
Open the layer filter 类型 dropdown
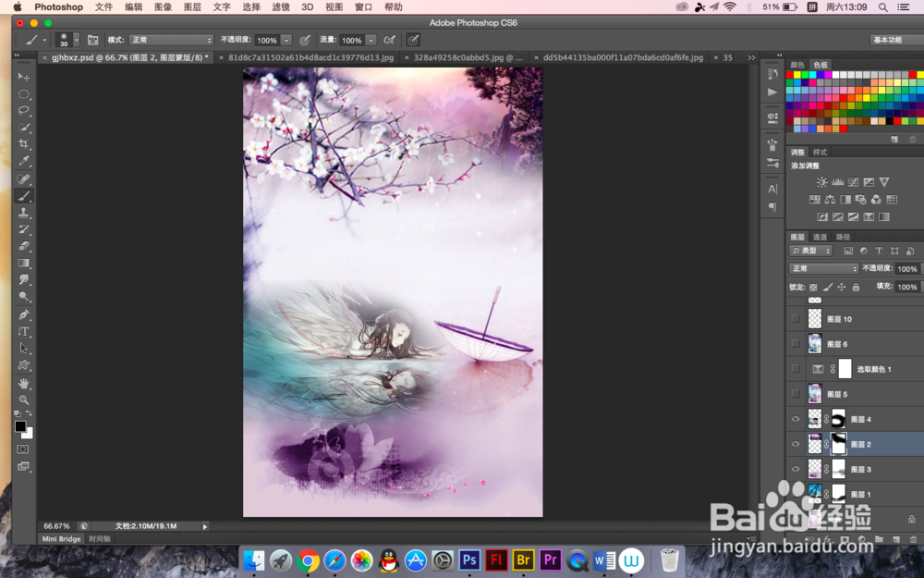(811, 251)
